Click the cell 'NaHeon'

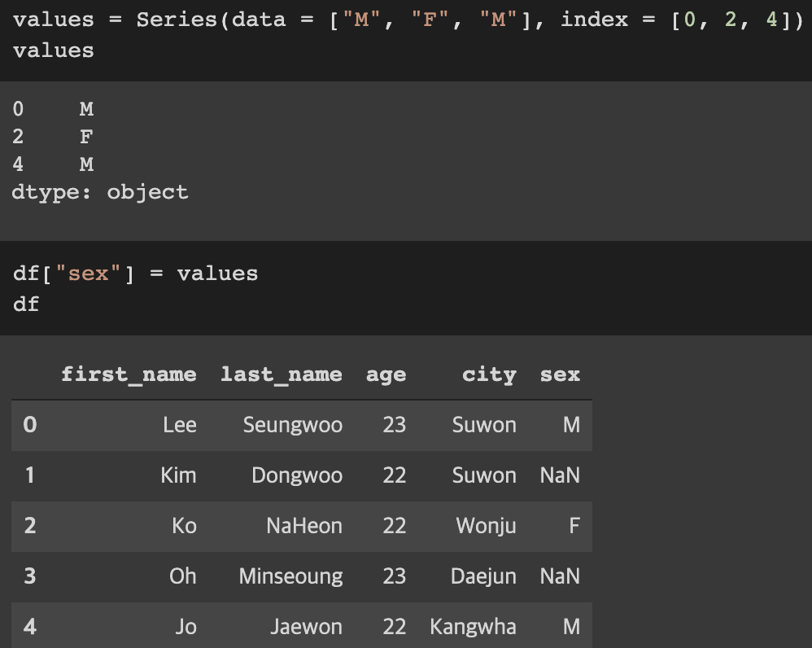[x=304, y=526]
